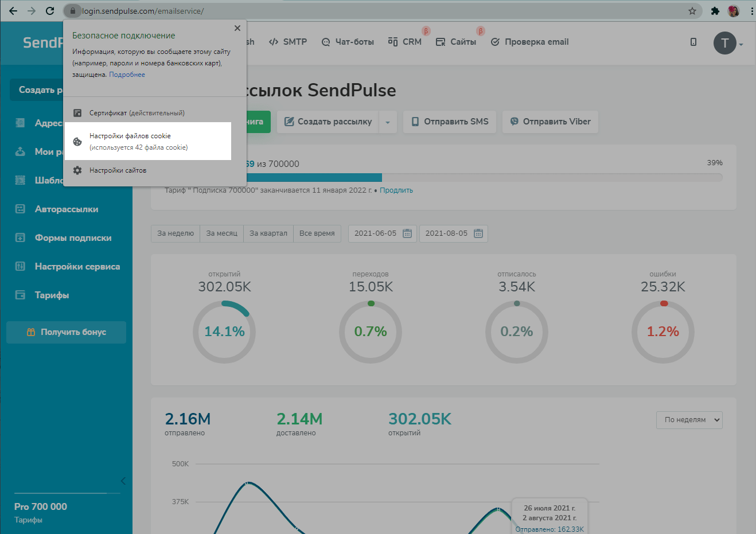This screenshot has width=756, height=534.
Task: Reload the page with the refresh icon
Action: pos(50,11)
